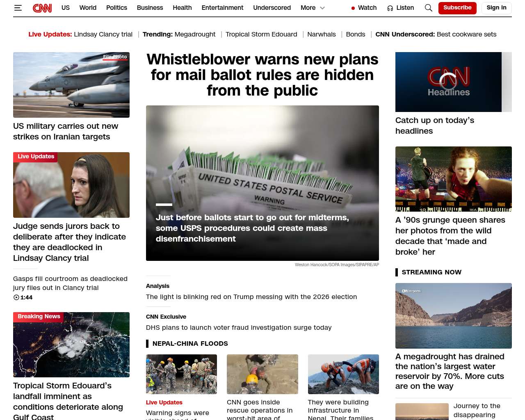Go to the Entertainment section
The width and height of the screenshot is (525, 420).
tap(222, 8)
